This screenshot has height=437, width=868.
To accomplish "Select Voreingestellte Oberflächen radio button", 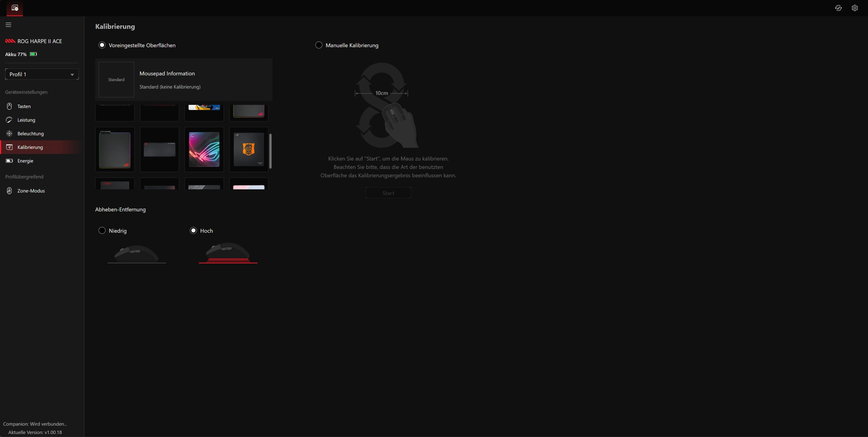I will pos(102,45).
